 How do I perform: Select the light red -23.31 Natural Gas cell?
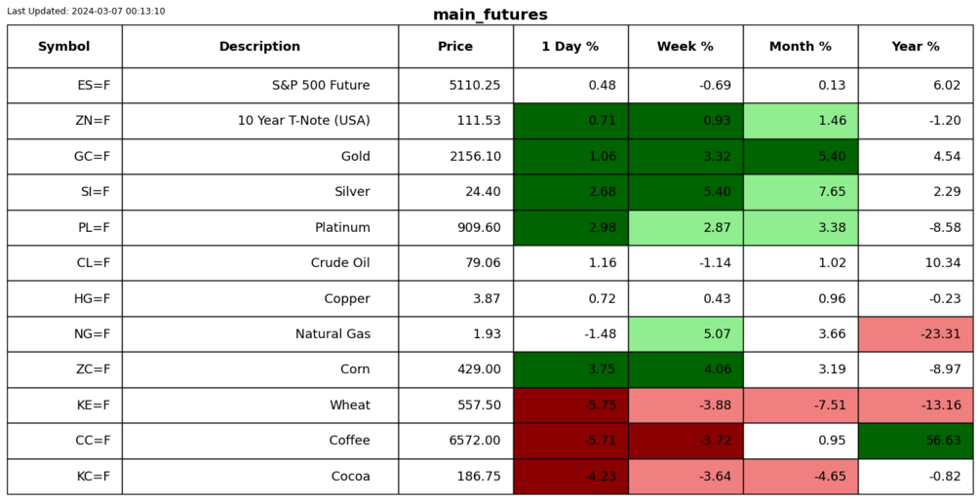click(915, 334)
